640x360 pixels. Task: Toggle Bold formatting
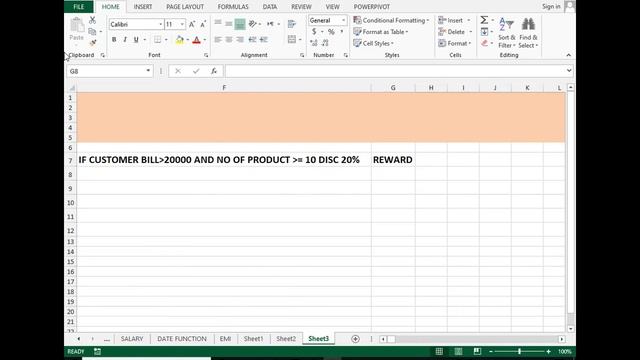point(114,40)
